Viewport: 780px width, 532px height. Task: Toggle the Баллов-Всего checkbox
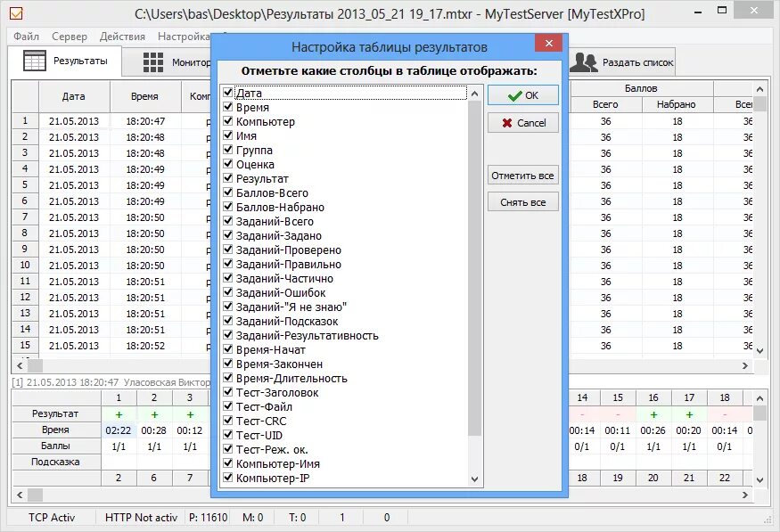point(228,192)
